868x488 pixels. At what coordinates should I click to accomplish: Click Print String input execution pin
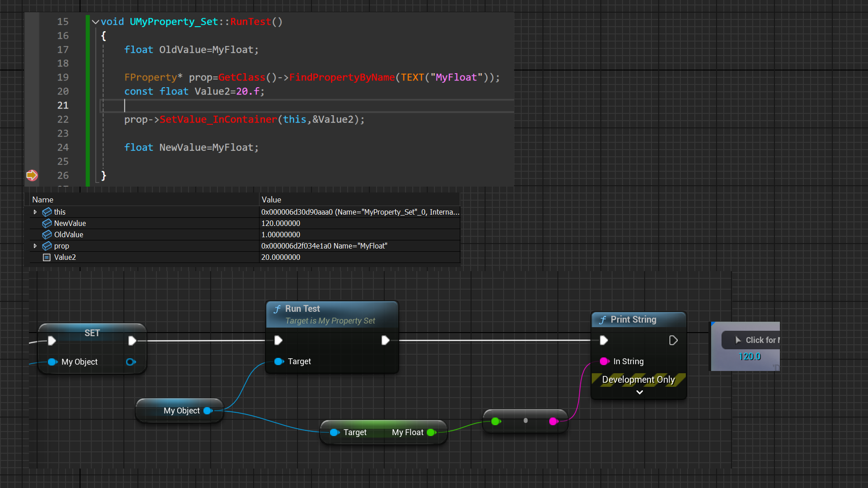604,340
